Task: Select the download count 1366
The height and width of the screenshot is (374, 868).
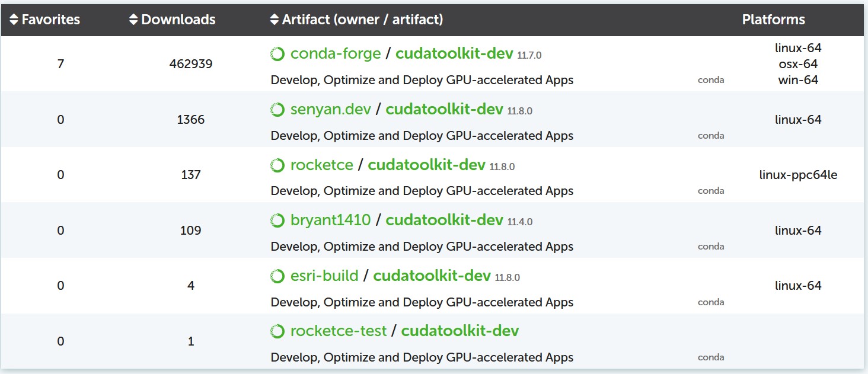Action: point(191,120)
